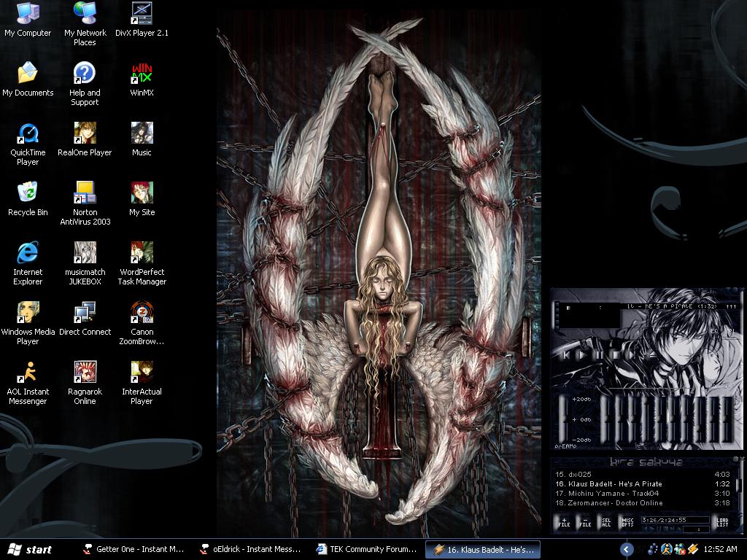
Task: Select the Windows Media Player icon
Action: pos(28,323)
